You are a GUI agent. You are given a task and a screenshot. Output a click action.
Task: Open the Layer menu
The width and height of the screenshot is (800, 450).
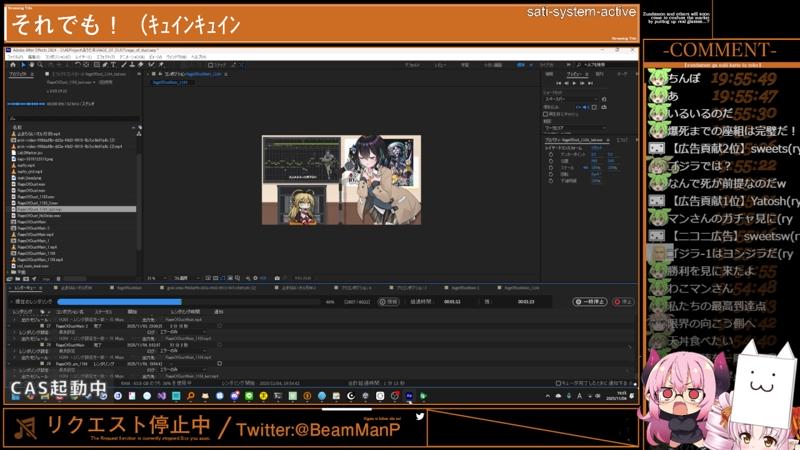pyautogui.click(x=82, y=57)
